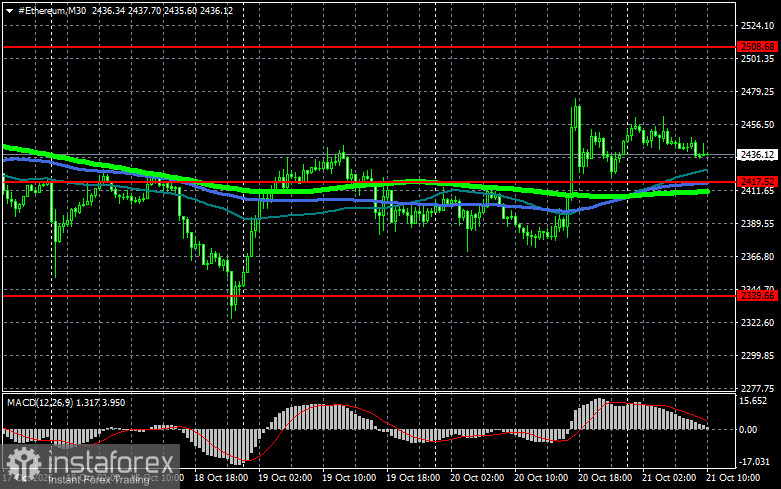The height and width of the screenshot is (489, 781).
Task: Click the MACD zero level 0.00 label
Action: tap(749, 429)
